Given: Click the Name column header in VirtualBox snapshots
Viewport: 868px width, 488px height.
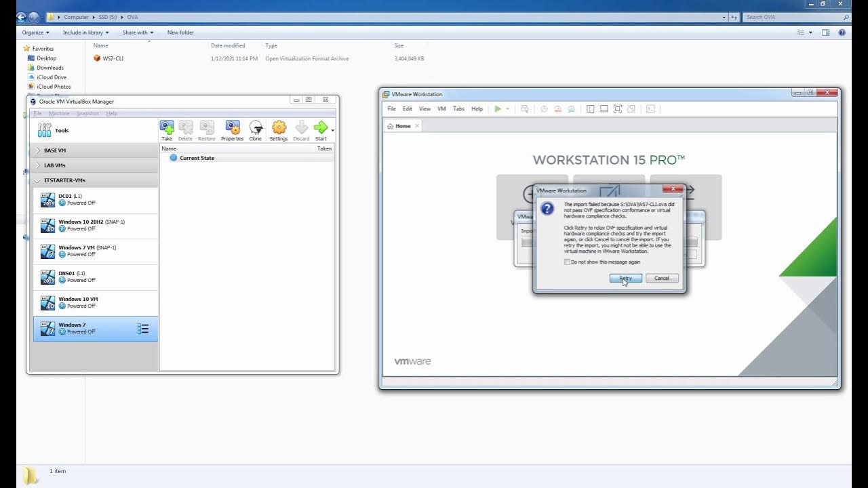Looking at the screenshot, I should pos(169,148).
